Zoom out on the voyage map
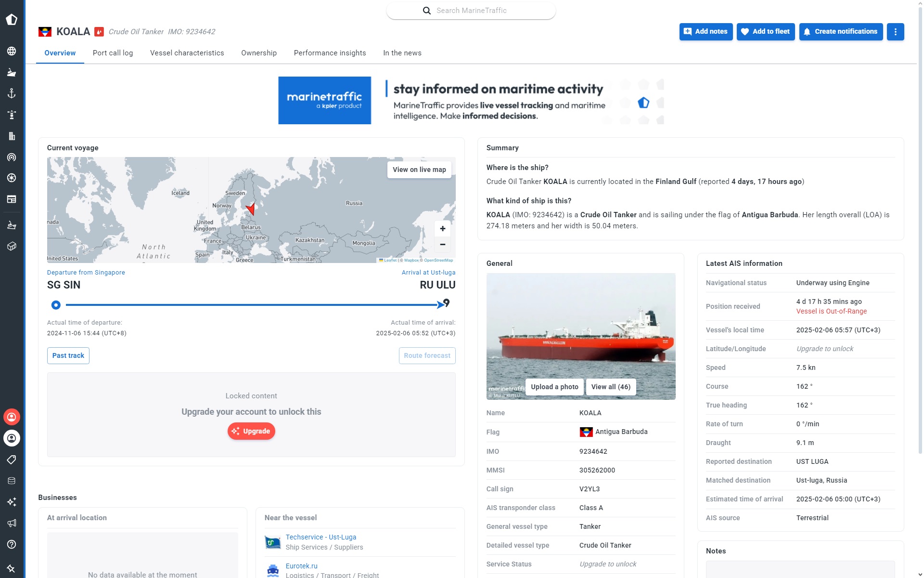This screenshot has width=924, height=578. [442, 245]
